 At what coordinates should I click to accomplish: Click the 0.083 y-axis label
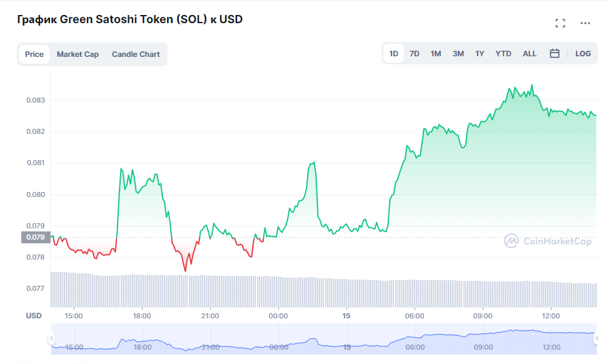pos(36,100)
